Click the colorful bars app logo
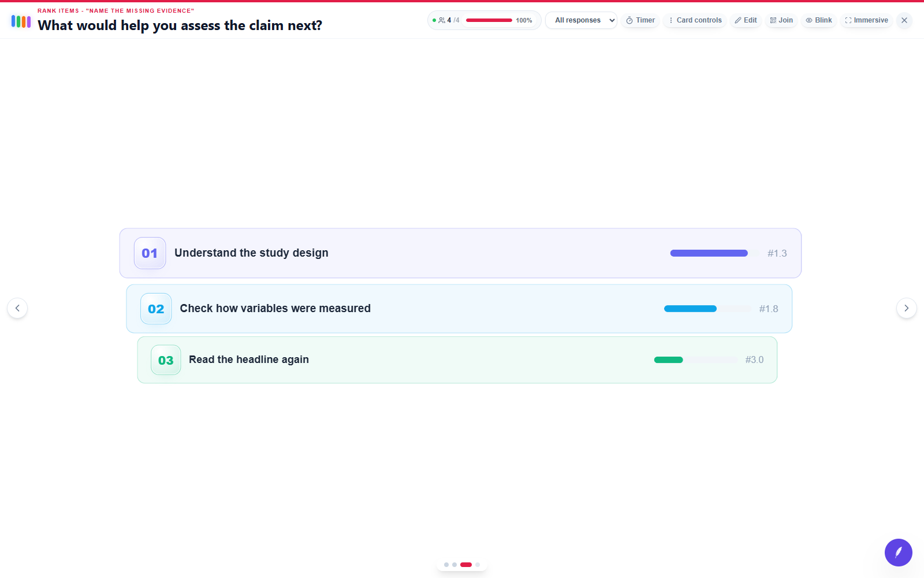The image size is (924, 578). tap(21, 22)
